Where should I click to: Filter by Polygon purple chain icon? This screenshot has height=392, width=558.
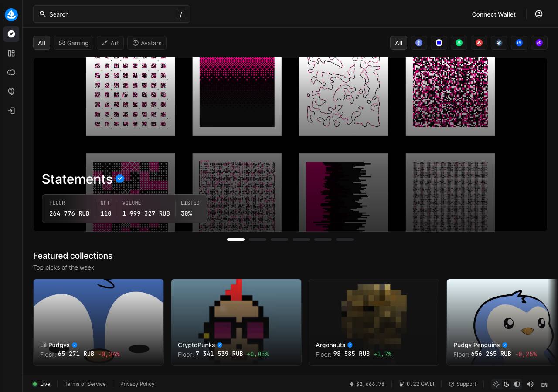539,43
